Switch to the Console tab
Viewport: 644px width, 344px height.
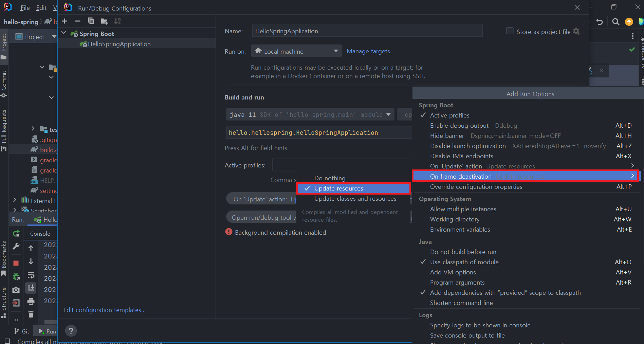pyautogui.click(x=40, y=234)
